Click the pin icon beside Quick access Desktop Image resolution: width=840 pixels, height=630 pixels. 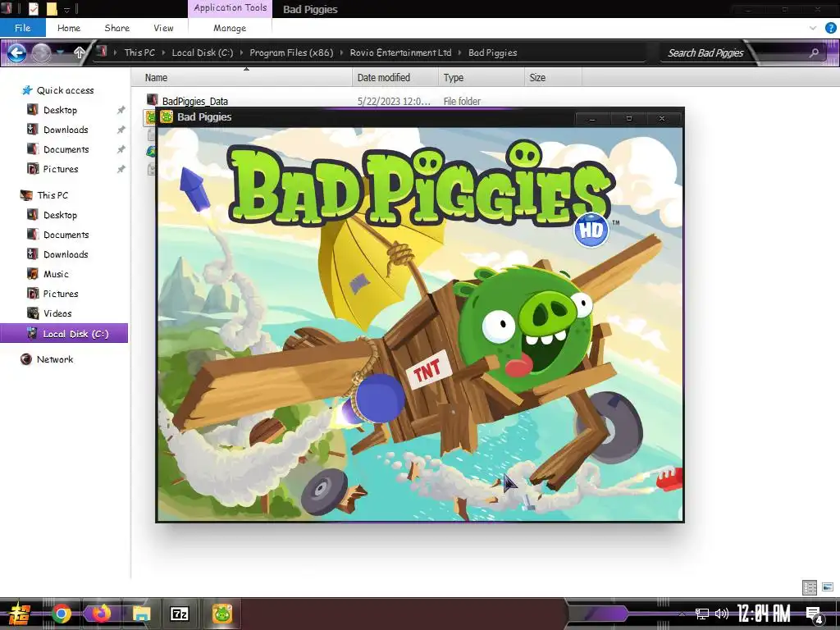[121, 110]
